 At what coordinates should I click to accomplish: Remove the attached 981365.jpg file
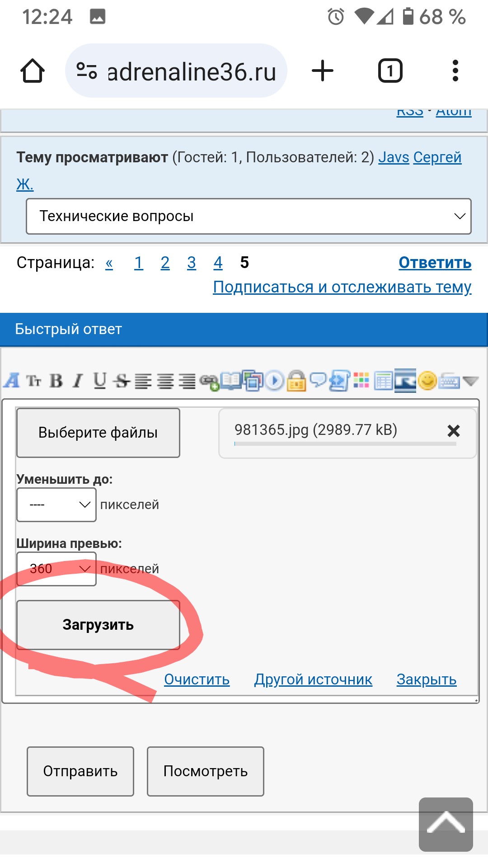[x=453, y=431]
